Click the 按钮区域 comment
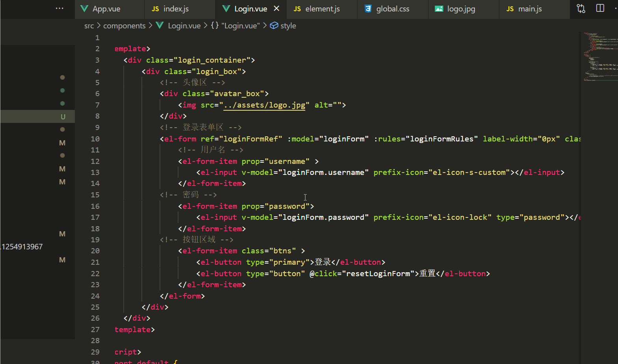Image resolution: width=618 pixels, height=364 pixels. point(197,240)
